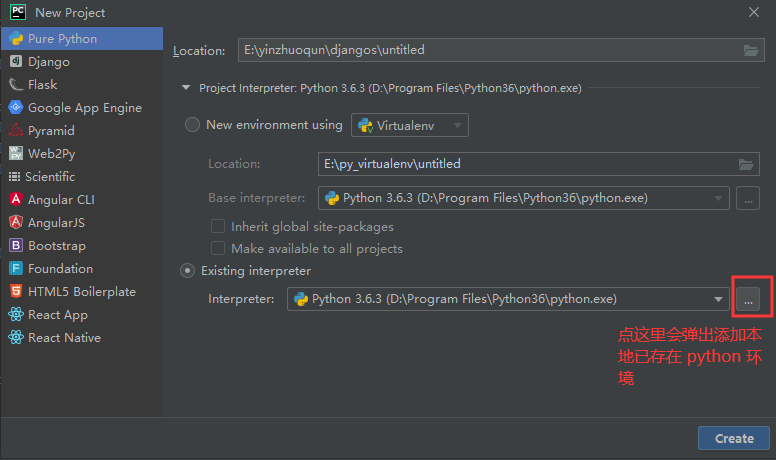Select Flask project type
The width and height of the screenshot is (776, 460).
(82, 85)
